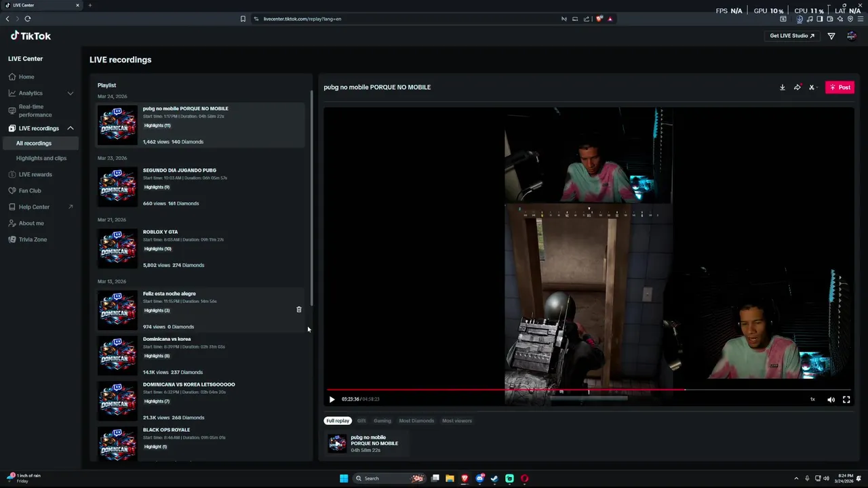Switch to the Gaming highlights tab
Viewport: 868px width, 488px height.
pyautogui.click(x=382, y=421)
